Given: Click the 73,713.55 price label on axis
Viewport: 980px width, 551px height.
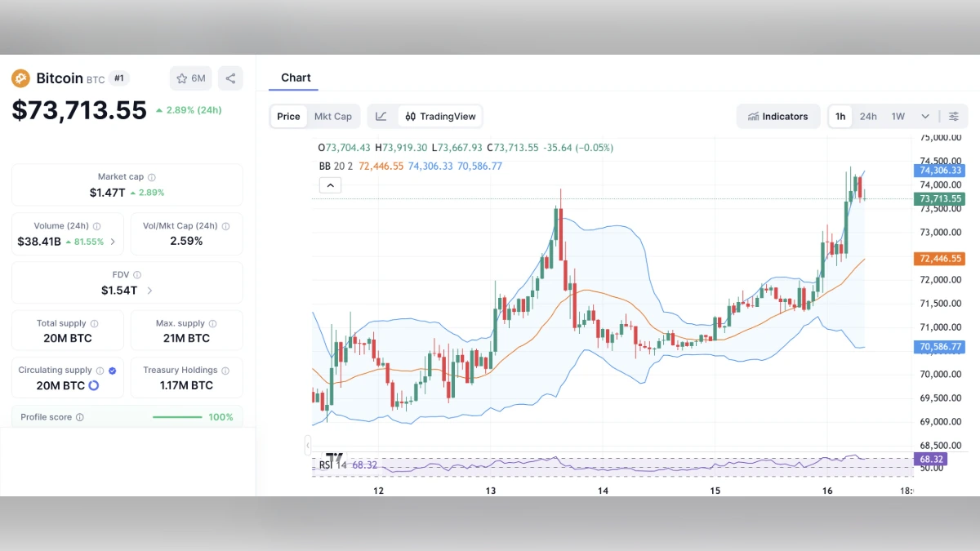Looking at the screenshot, I should pyautogui.click(x=939, y=198).
